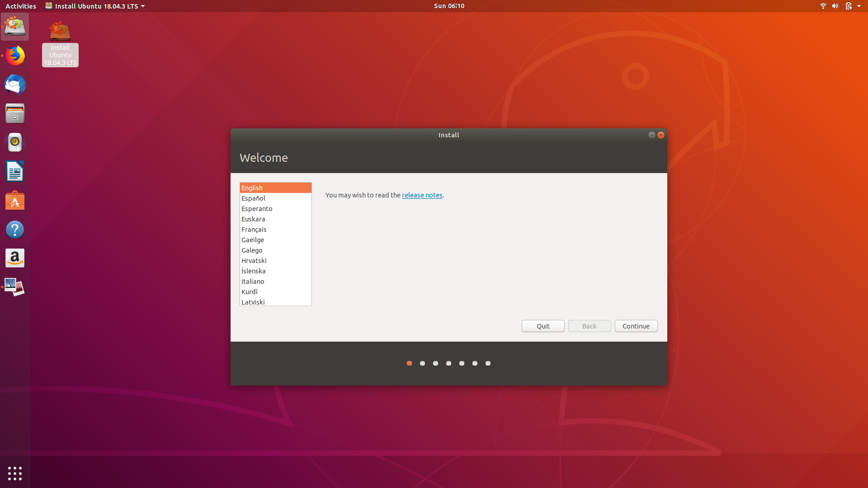Screen dimensions: 868x488
Task: Open the system status menu arrow
Action: (x=859, y=6)
